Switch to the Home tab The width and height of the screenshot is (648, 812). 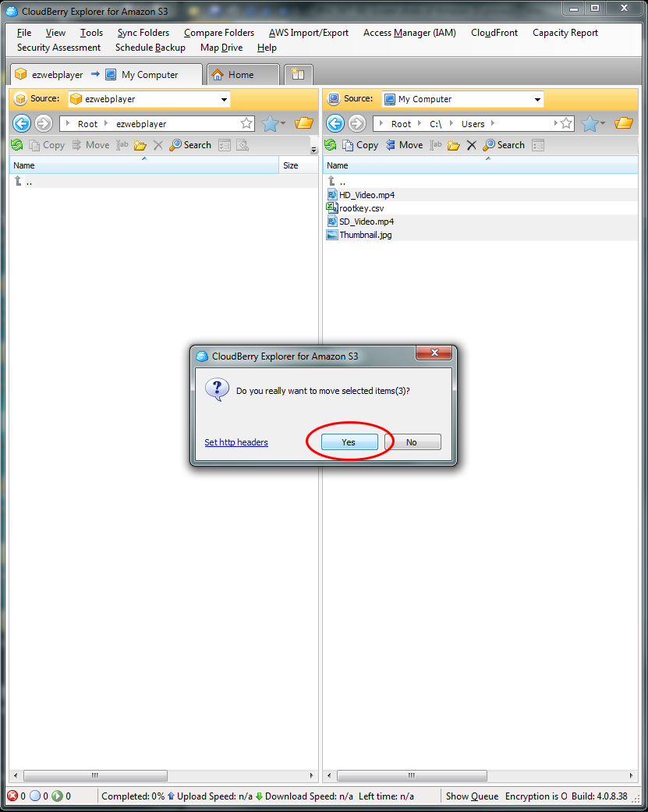point(243,75)
